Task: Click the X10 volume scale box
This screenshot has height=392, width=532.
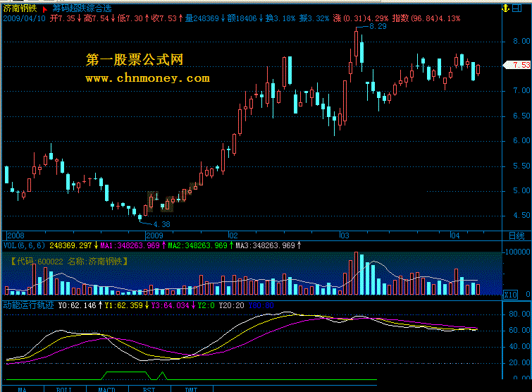Action: [510, 295]
